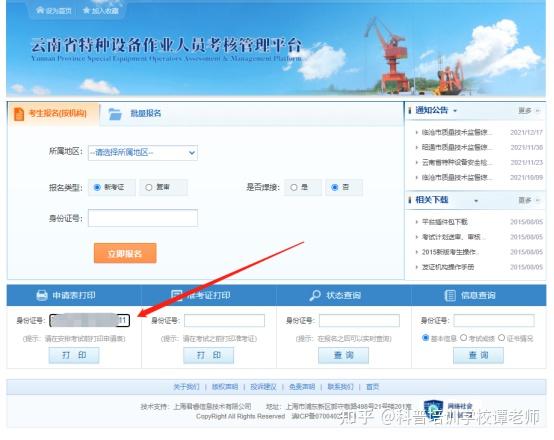
Task: Click the 联系我们 footer link
Action: click(340, 387)
